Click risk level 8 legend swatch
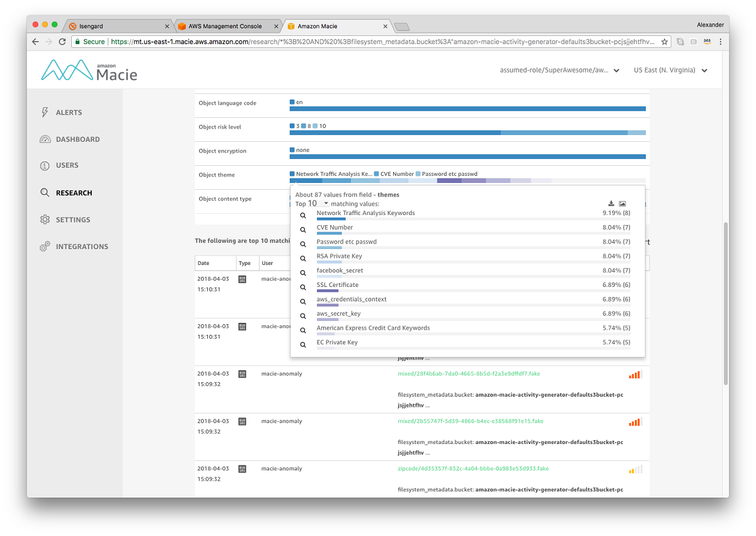This screenshot has height=536, width=756. pyautogui.click(x=304, y=126)
